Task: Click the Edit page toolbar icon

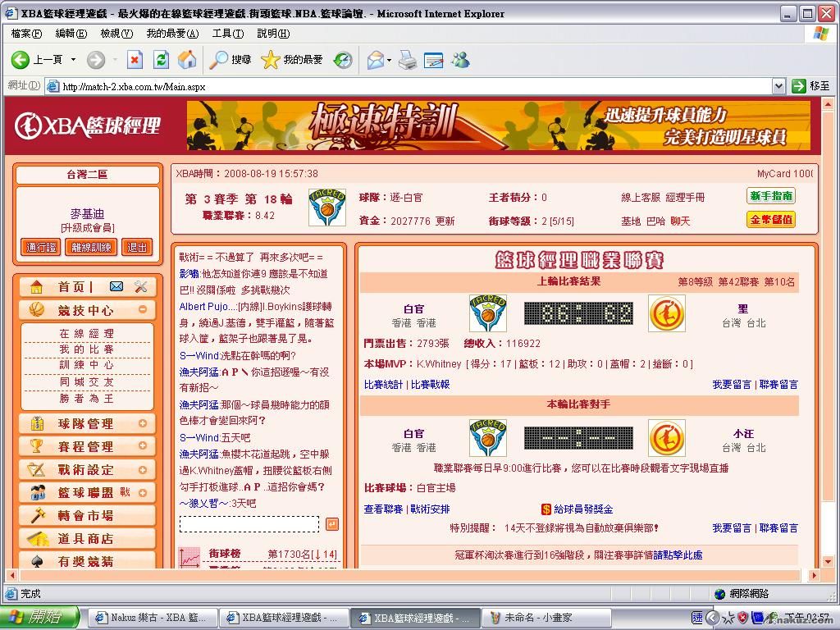Action: click(x=433, y=59)
